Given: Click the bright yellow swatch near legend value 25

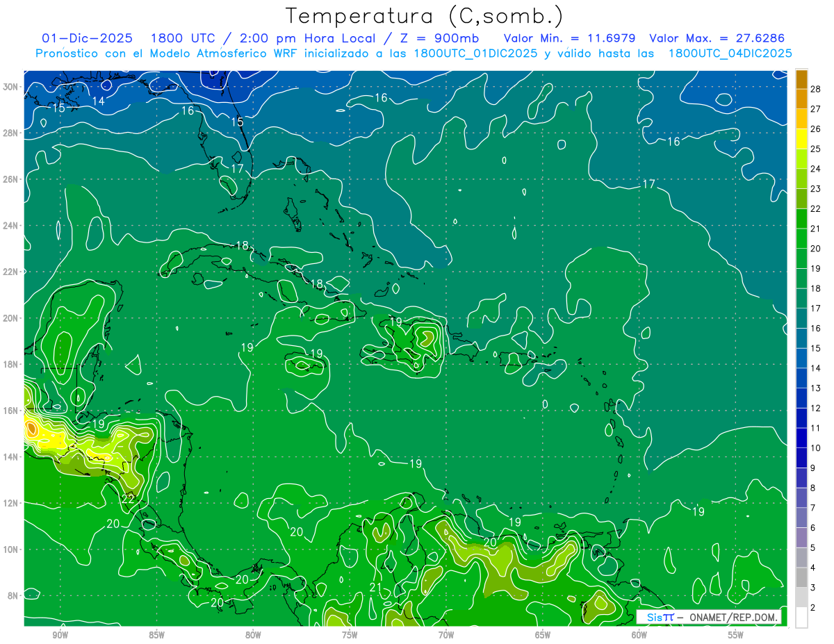Looking at the screenshot, I should [801, 138].
